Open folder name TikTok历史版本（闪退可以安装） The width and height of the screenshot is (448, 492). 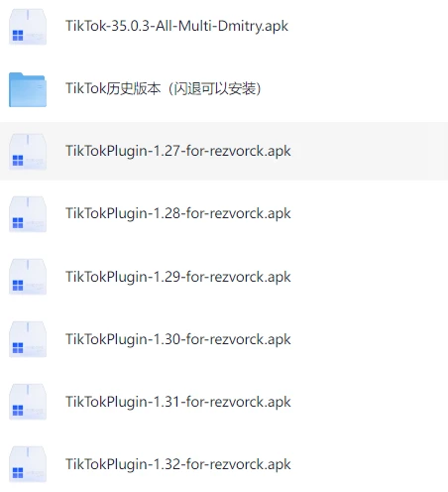pos(164,88)
